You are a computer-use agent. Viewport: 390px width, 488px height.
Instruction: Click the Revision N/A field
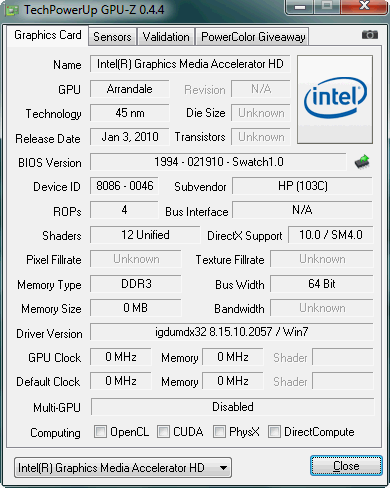[x=261, y=89]
